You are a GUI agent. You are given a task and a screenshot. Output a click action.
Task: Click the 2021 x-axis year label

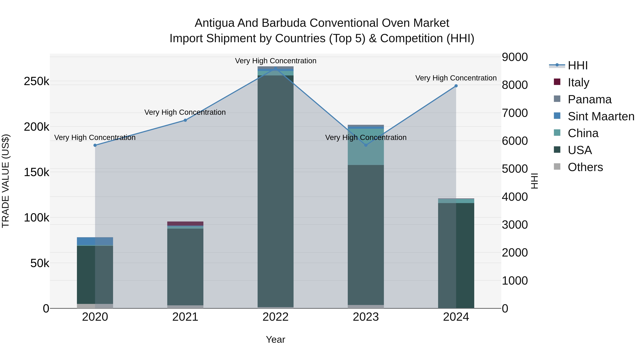[185, 317]
